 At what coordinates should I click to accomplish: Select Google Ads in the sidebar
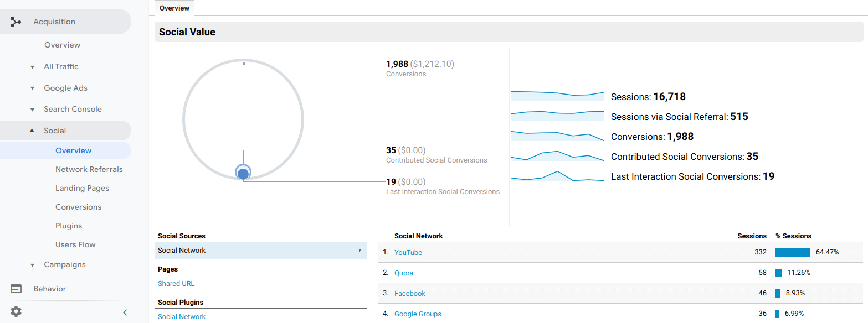(66, 88)
